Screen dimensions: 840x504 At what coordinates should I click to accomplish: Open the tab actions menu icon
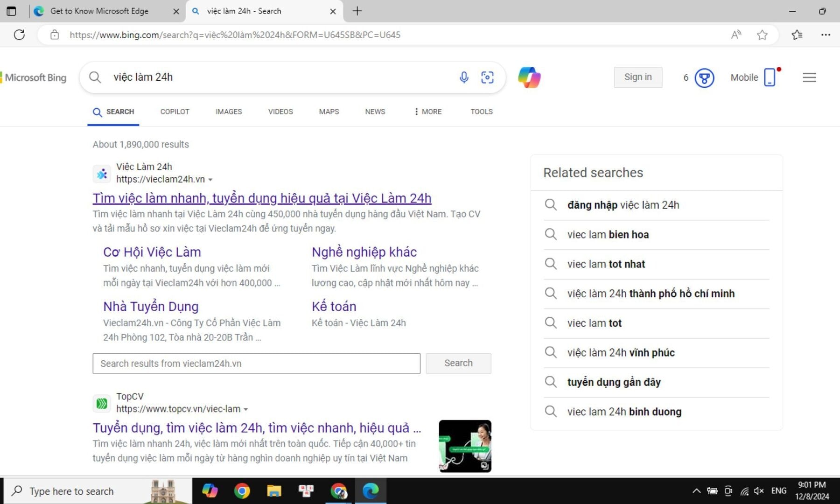click(11, 11)
